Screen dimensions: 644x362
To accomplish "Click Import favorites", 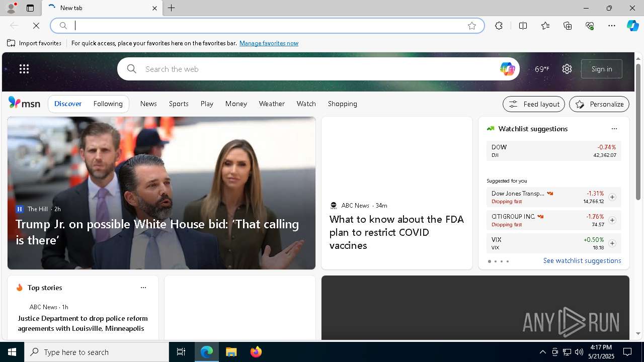I will [34, 43].
